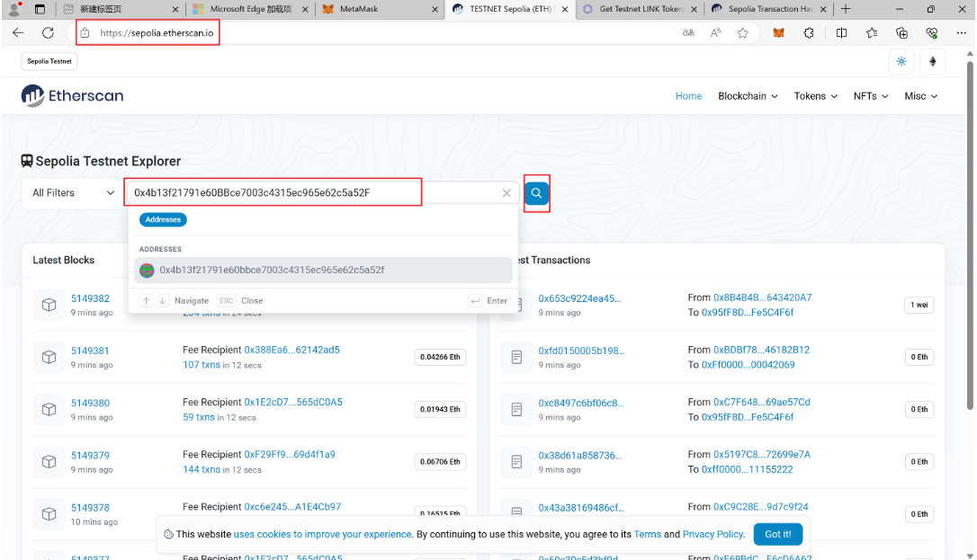Open the Terms link in cookie banner
Screen dimensions: 977x560
point(648,534)
